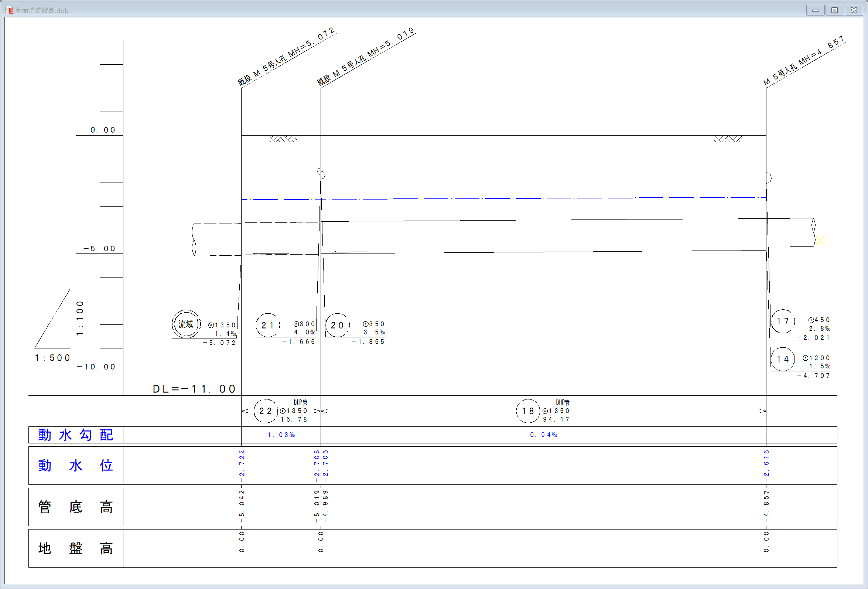Click circled inflow marker 17
The height and width of the screenshot is (589, 868).
(x=782, y=321)
